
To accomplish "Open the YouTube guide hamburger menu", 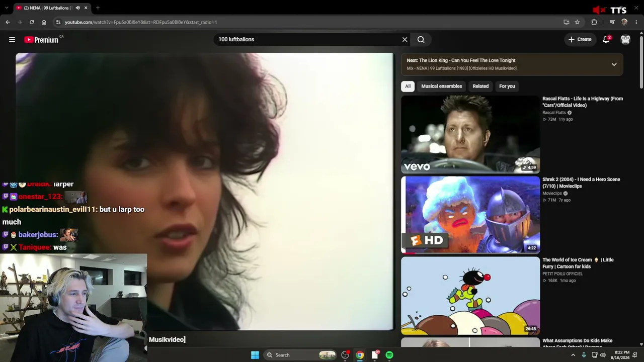I will click(12, 40).
